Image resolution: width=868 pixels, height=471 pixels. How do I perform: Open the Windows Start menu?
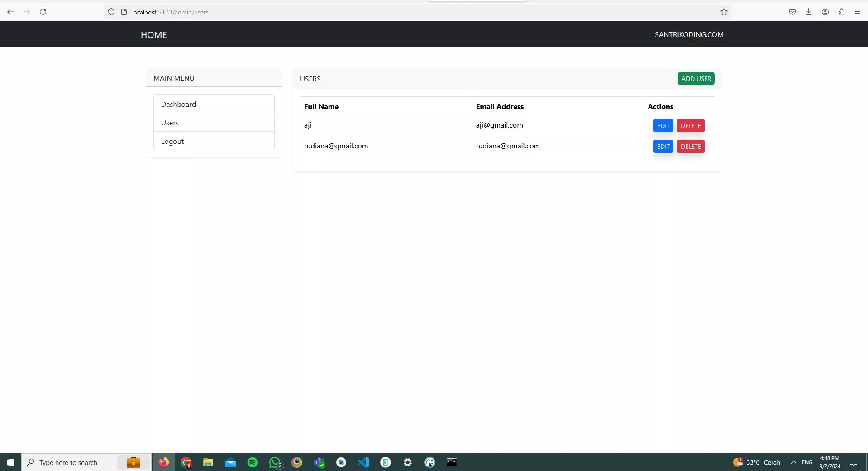coord(10,462)
